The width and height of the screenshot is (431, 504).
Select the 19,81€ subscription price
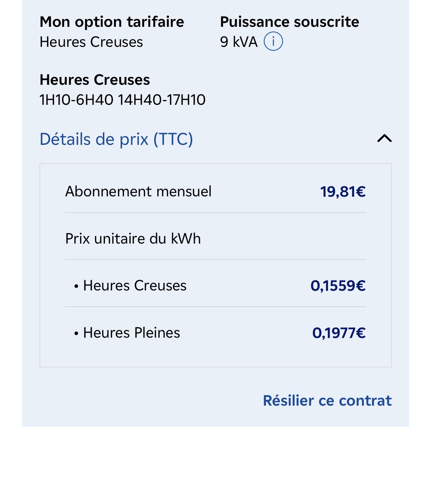[342, 192]
